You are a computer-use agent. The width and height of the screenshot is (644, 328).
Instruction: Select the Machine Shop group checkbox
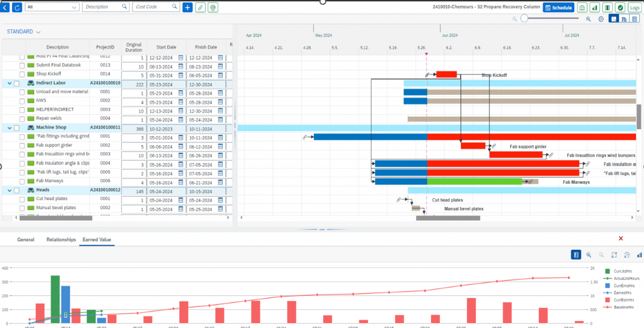tap(17, 128)
